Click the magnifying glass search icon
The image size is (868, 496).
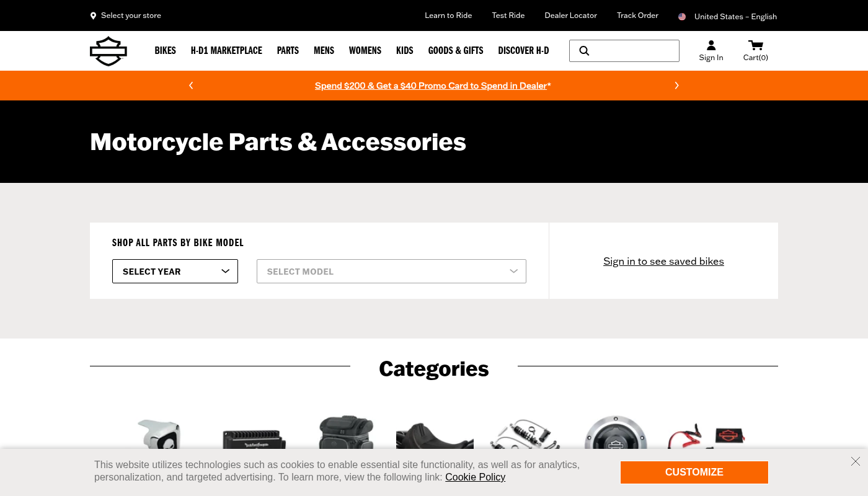click(584, 51)
